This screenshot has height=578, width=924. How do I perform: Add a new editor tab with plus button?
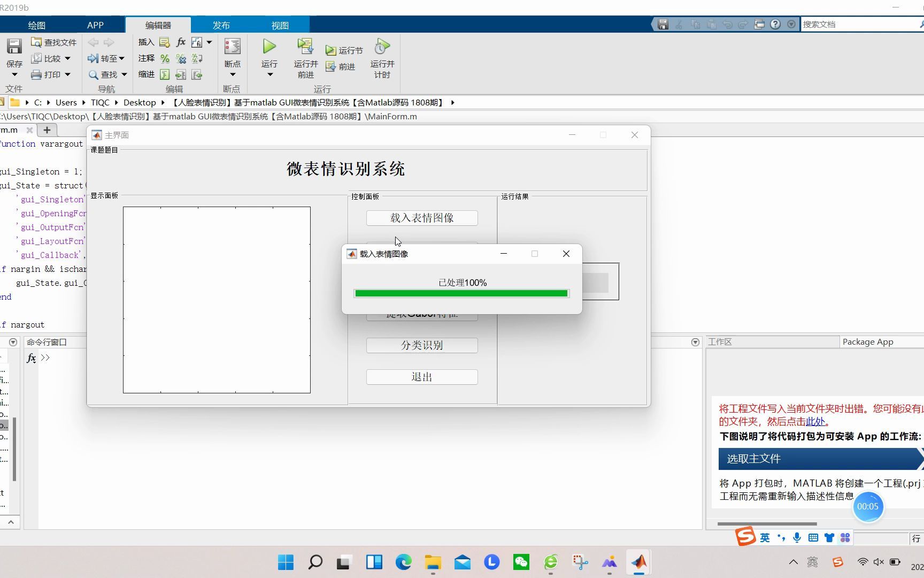click(47, 130)
